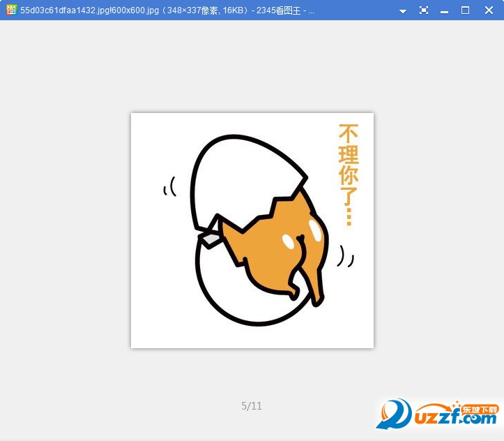Enter fullscreen view mode

[x=424, y=10]
